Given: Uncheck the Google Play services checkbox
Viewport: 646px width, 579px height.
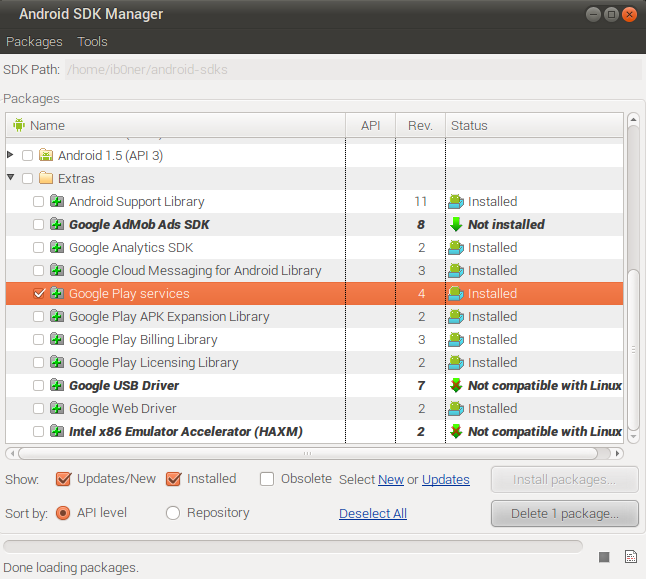Looking at the screenshot, I should pyautogui.click(x=39, y=293).
